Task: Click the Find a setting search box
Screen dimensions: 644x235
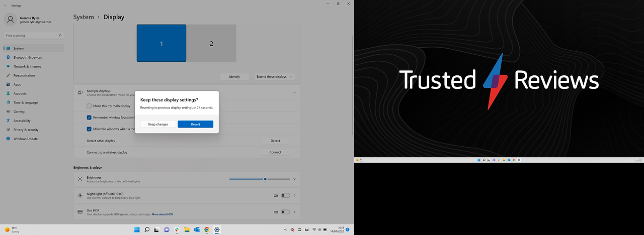Action: [34, 36]
